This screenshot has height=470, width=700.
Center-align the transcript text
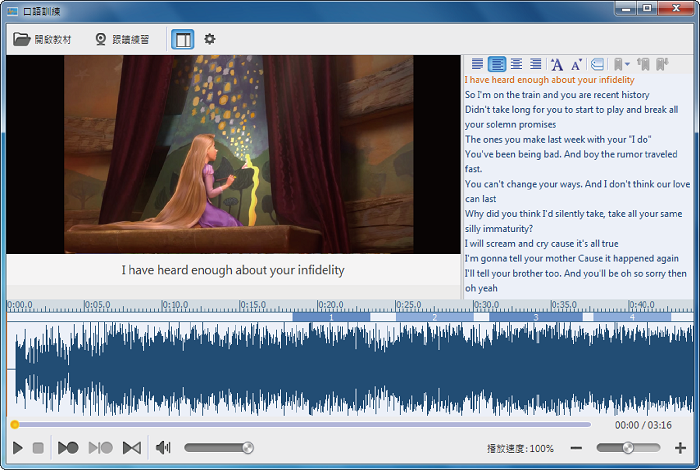coord(516,64)
